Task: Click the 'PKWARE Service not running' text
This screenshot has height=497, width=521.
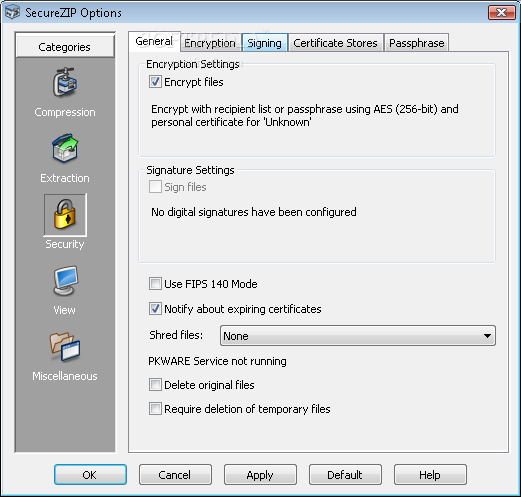Action: point(217,361)
